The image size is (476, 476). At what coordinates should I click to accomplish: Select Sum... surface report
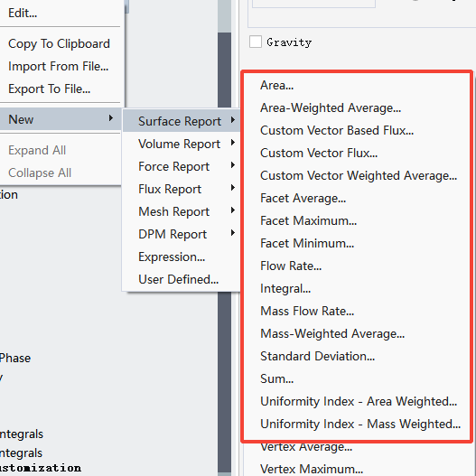tap(277, 378)
